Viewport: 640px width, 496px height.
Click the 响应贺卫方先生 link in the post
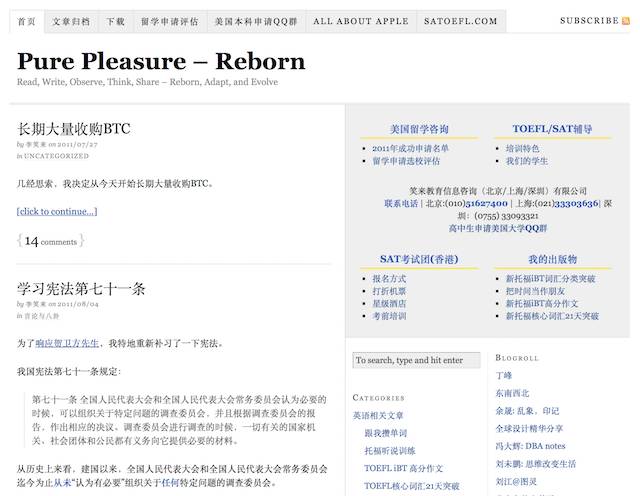(x=67, y=343)
